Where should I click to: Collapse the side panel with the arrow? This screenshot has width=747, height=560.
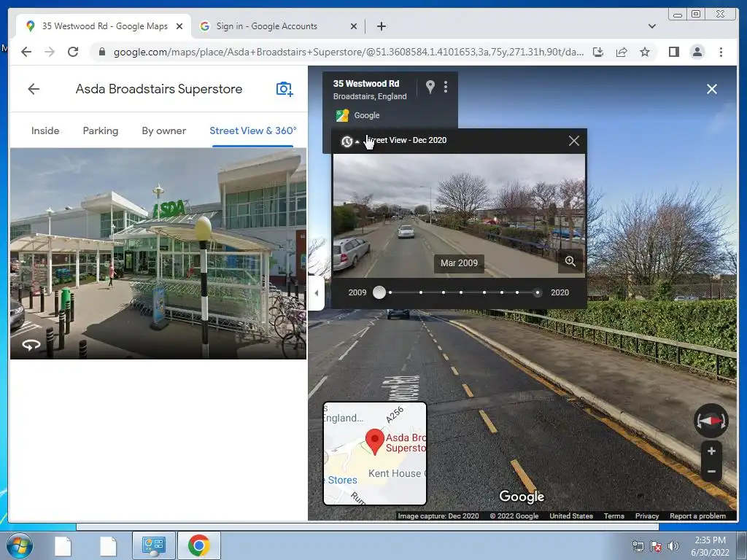tap(317, 293)
